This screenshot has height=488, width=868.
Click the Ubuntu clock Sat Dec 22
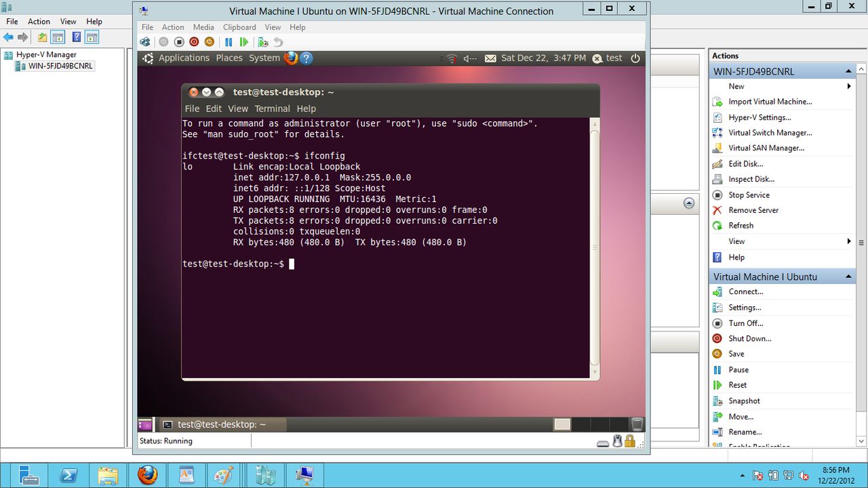[543, 58]
